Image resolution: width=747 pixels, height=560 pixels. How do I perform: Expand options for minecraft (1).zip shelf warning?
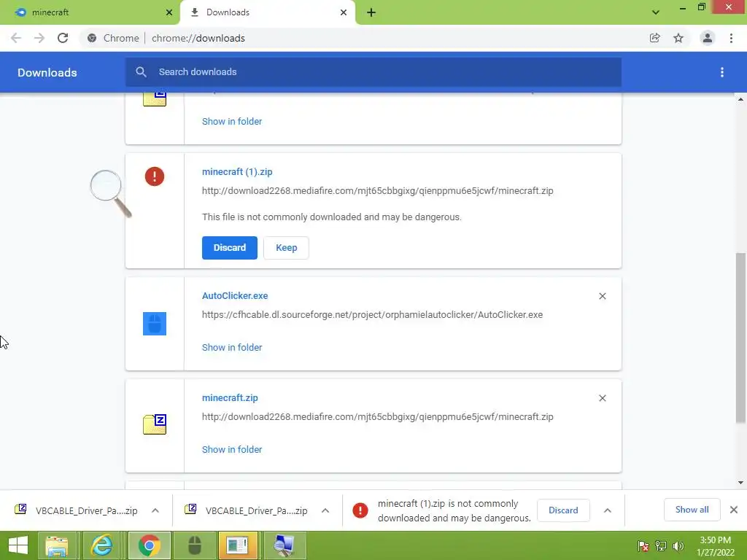[x=608, y=510]
